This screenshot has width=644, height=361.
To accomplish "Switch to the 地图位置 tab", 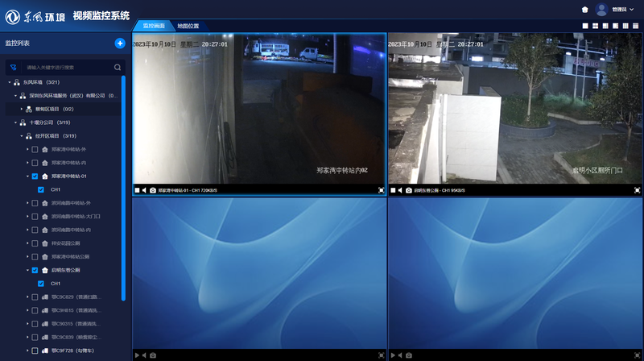I will 188,26.
